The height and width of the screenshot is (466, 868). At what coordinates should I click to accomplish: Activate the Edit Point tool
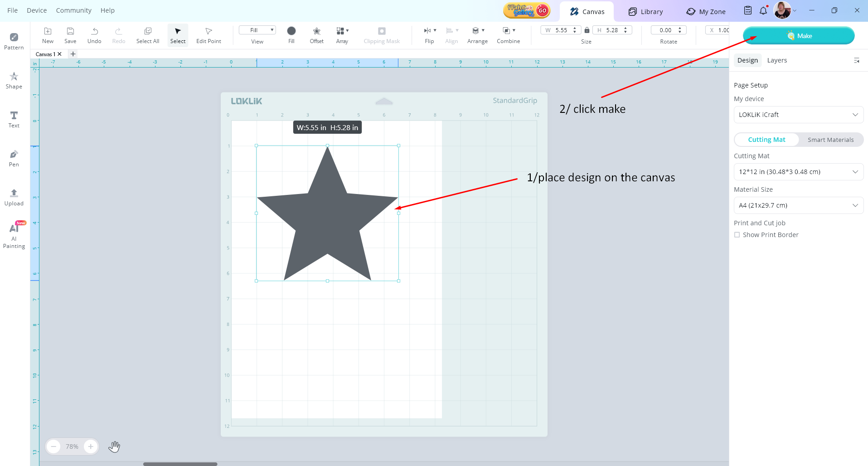click(209, 34)
